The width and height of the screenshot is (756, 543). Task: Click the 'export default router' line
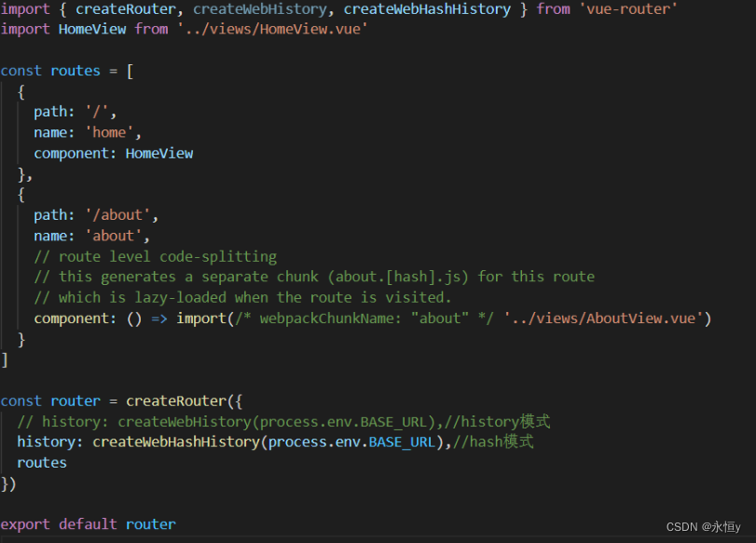pos(89,524)
